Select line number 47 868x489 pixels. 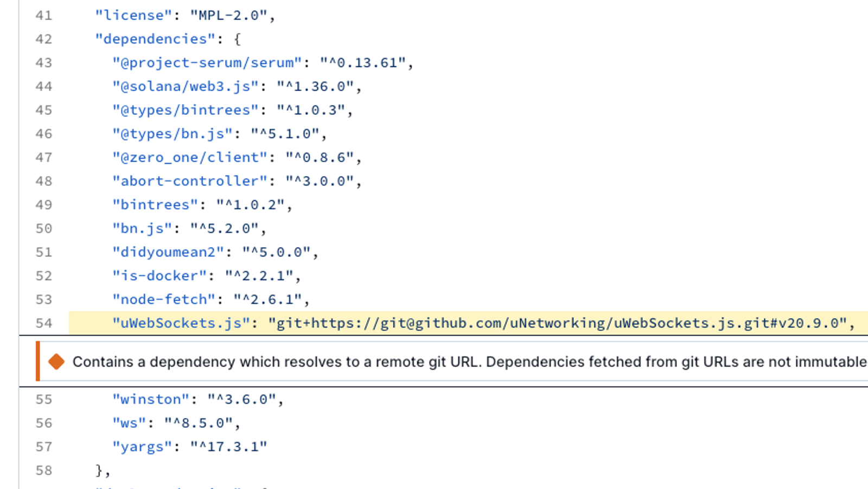(x=44, y=157)
